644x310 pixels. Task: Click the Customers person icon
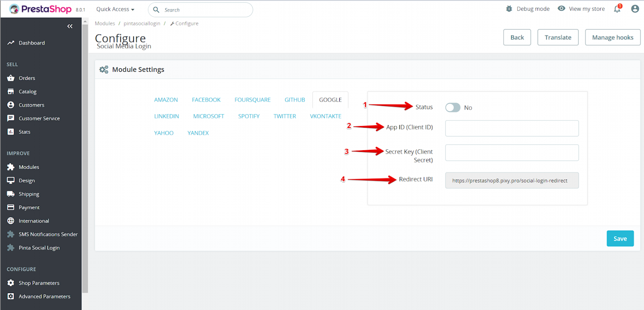(x=11, y=105)
